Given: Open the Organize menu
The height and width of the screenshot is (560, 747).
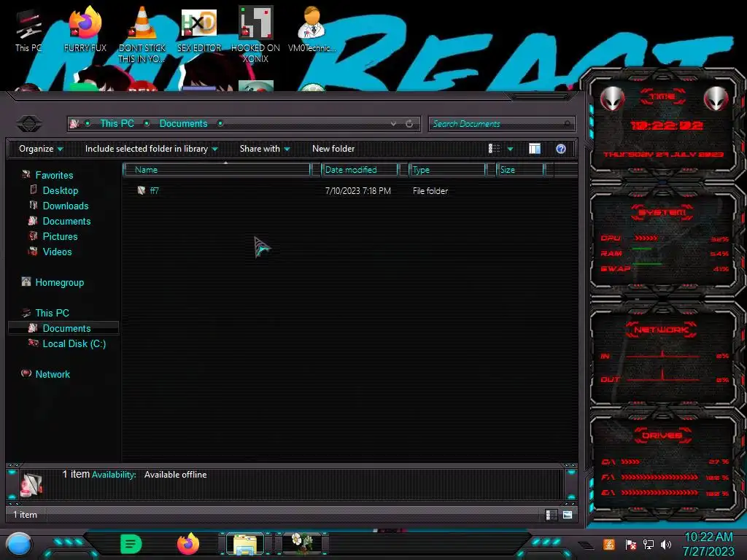Looking at the screenshot, I should pyautogui.click(x=41, y=149).
